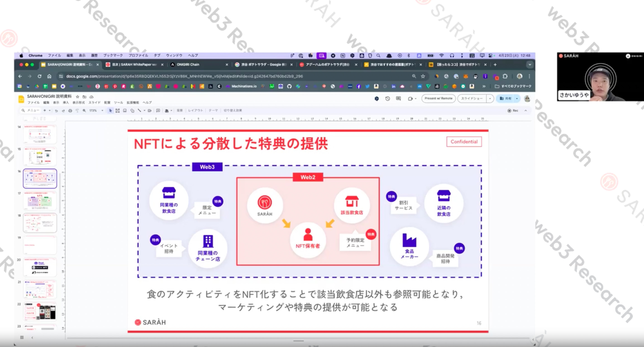Collapse the toolbar with the caret icon
644x347 pixels.
[526, 110]
